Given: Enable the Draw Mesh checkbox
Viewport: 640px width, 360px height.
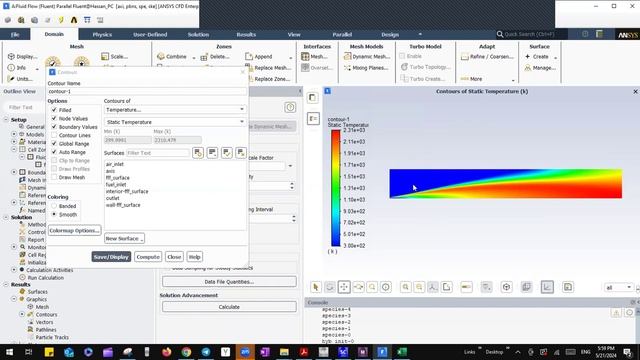Looking at the screenshot, I should coord(54,177).
